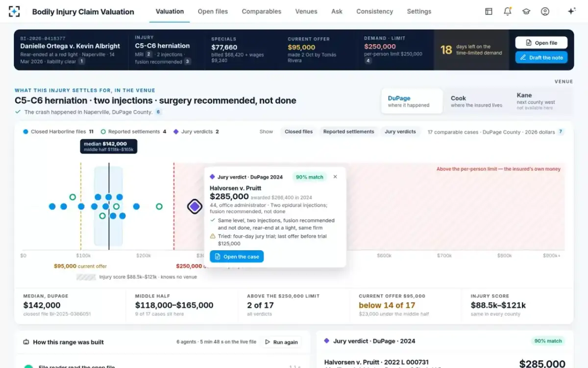The height and width of the screenshot is (368, 588).
Task: Go to the Settings tab
Action: [419, 11]
